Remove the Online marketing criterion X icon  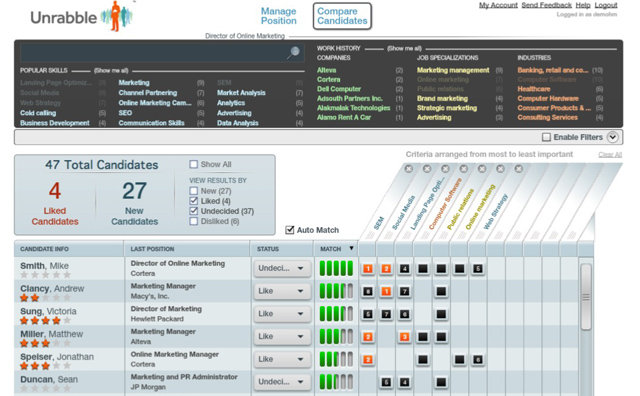click(x=500, y=169)
